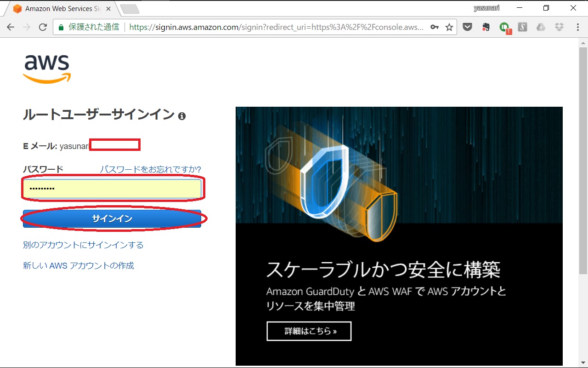The height and width of the screenshot is (368, 588).
Task: Open Chrome three-dot menu
Action: pyautogui.click(x=578, y=27)
